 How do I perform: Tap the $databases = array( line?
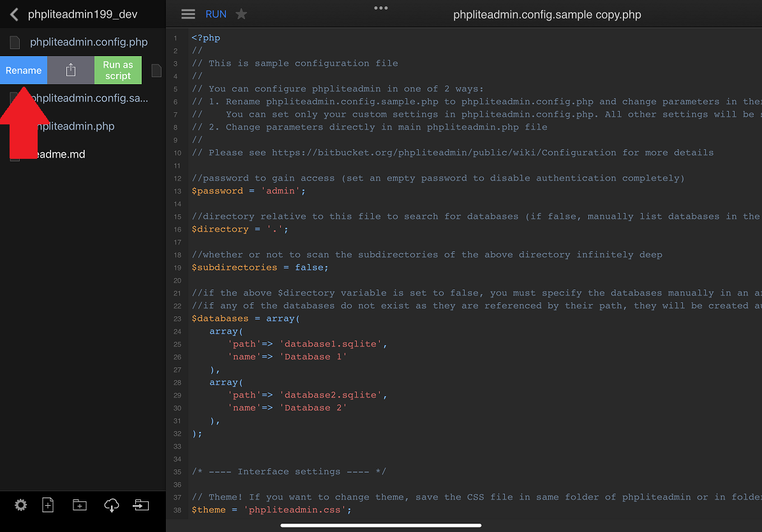coord(246,319)
